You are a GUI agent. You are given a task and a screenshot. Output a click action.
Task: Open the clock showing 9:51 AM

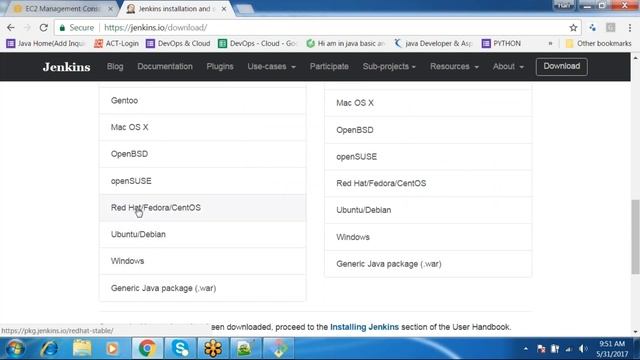(612, 349)
